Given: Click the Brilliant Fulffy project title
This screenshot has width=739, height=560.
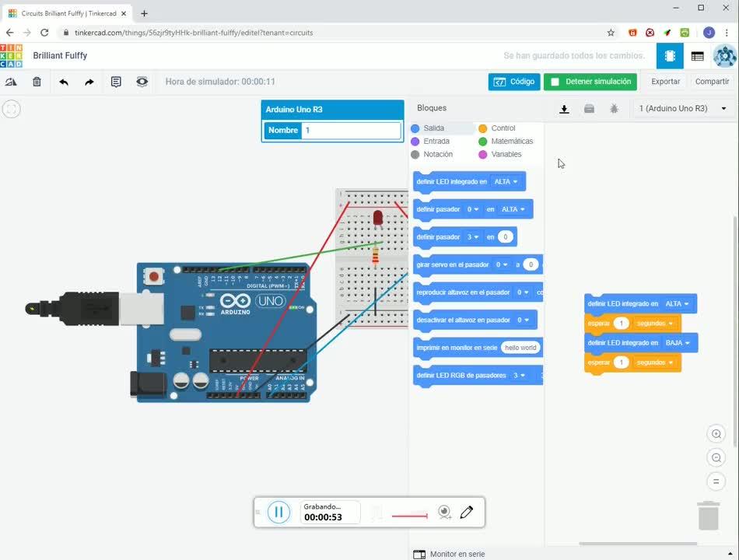Looking at the screenshot, I should click(60, 56).
